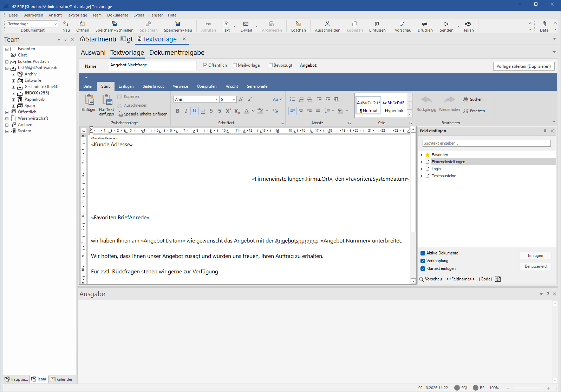Check the Bevorzugt checkbox
Image resolution: width=561 pixels, height=392 pixels.
click(271, 65)
